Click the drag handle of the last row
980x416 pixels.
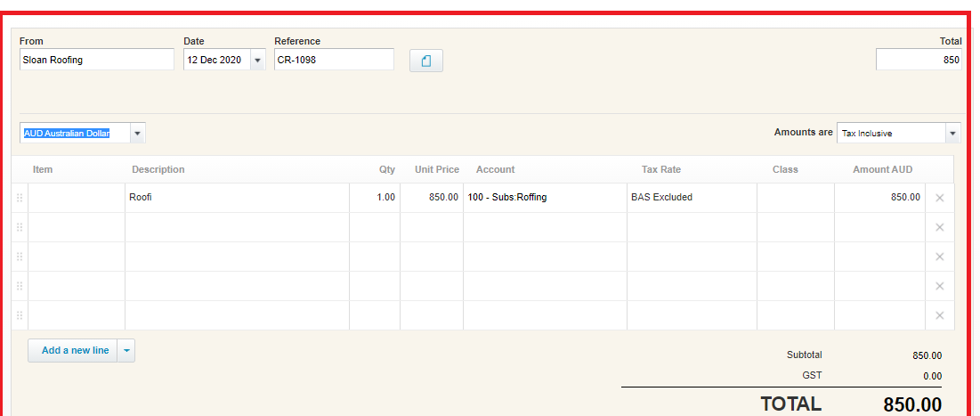(20, 315)
